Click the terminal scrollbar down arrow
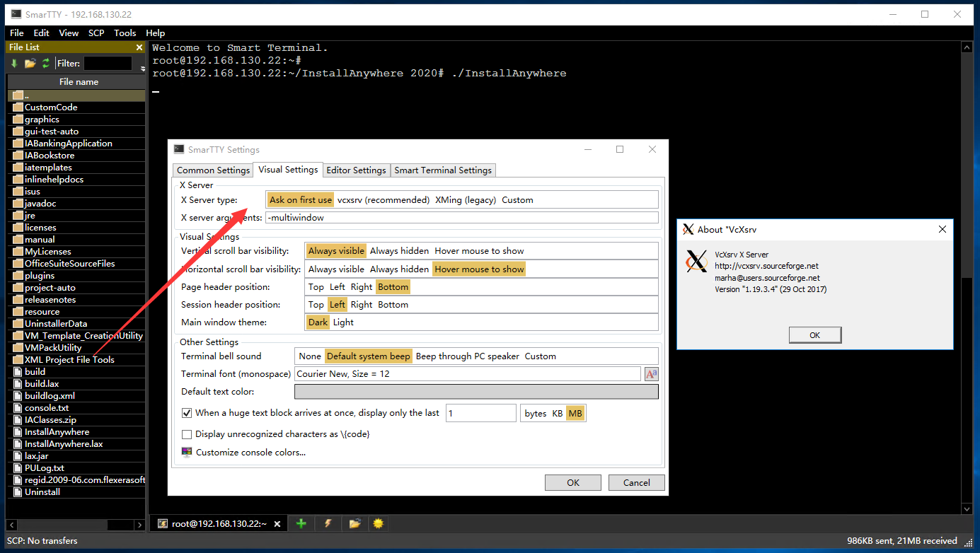Viewport: 980px width, 553px height. (x=967, y=508)
